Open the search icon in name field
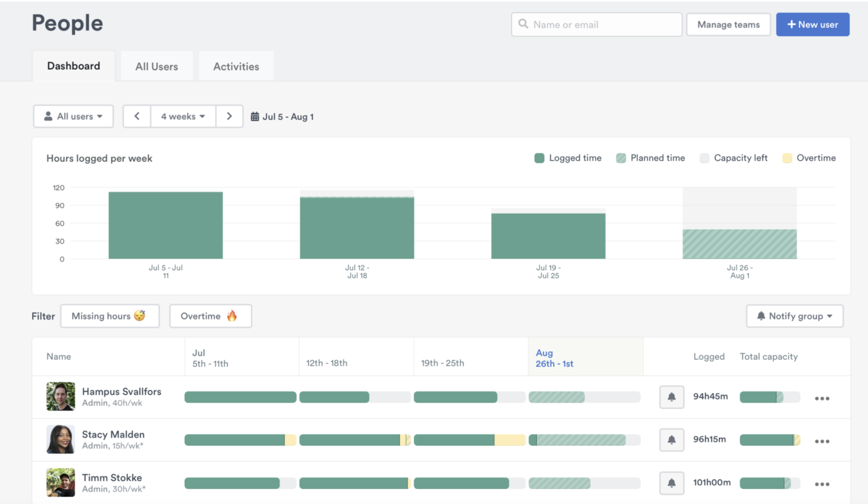 click(524, 24)
